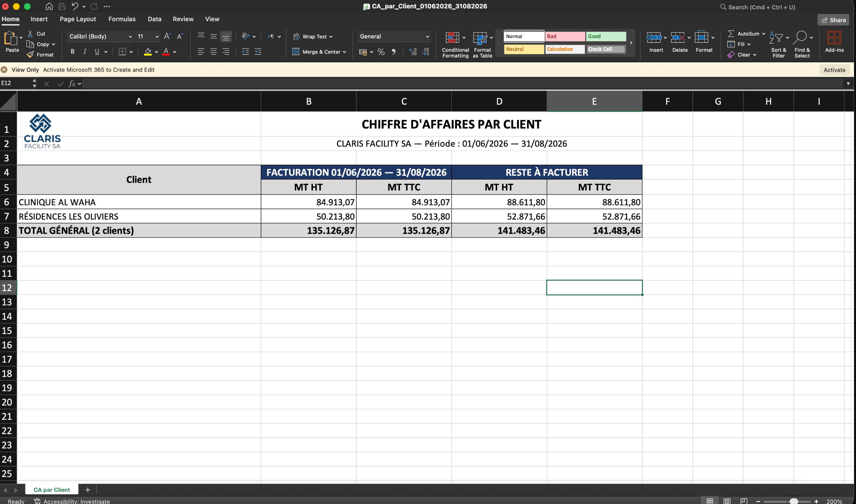The width and height of the screenshot is (856, 504).
Task: Expand the cell styles gallery arrow
Action: pyautogui.click(x=631, y=43)
